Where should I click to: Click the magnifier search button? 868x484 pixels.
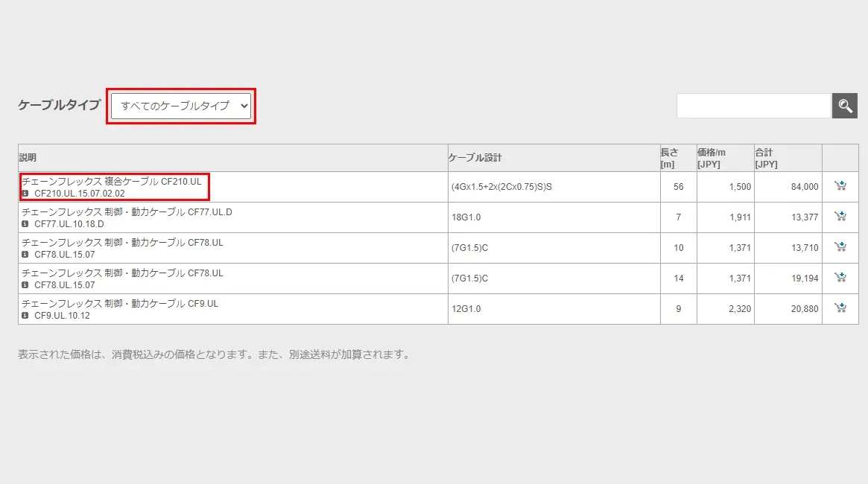click(x=845, y=106)
